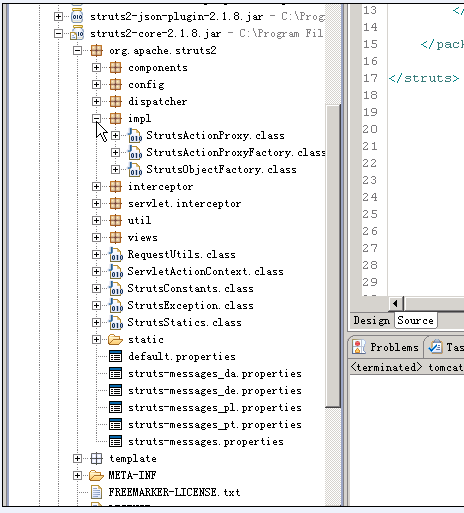Screen dimensions: 464x513
Task: Click the views package icon
Action: pos(115,237)
